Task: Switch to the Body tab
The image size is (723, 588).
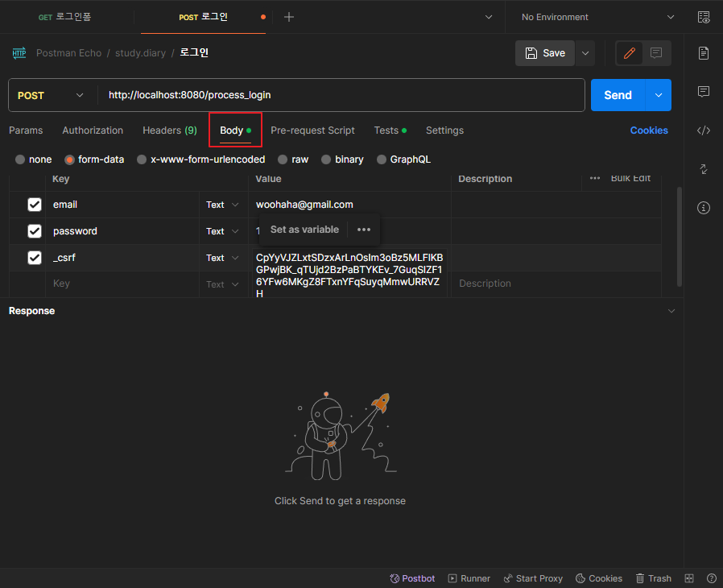Action: point(235,130)
